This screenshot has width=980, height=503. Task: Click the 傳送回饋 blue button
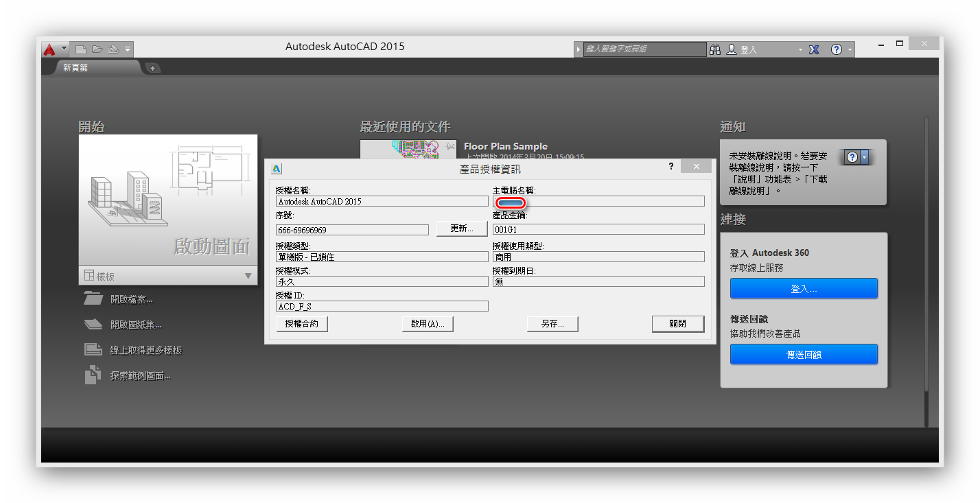804,355
